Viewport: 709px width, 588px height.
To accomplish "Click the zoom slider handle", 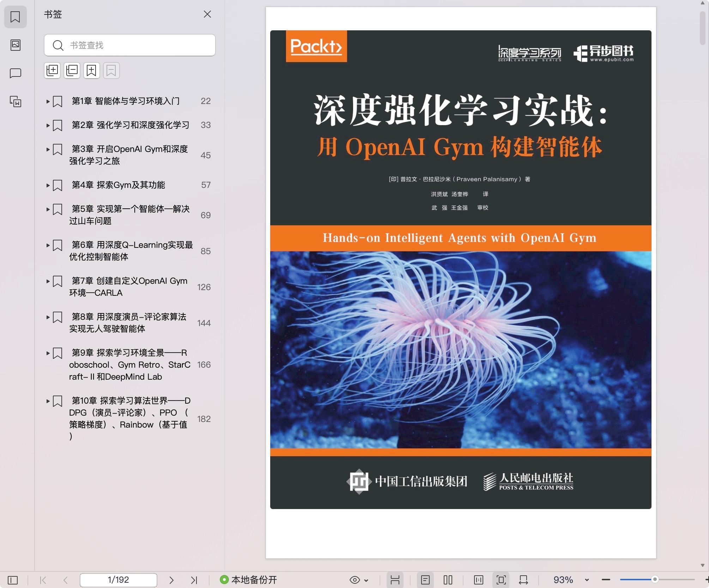I will pyautogui.click(x=655, y=580).
